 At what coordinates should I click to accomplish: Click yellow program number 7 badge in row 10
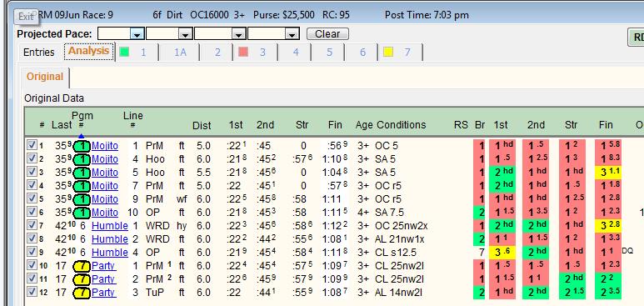(82, 266)
